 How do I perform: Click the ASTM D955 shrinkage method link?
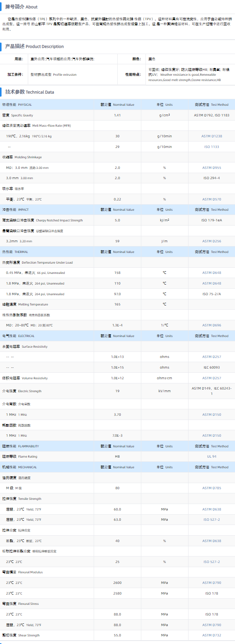click(211, 168)
